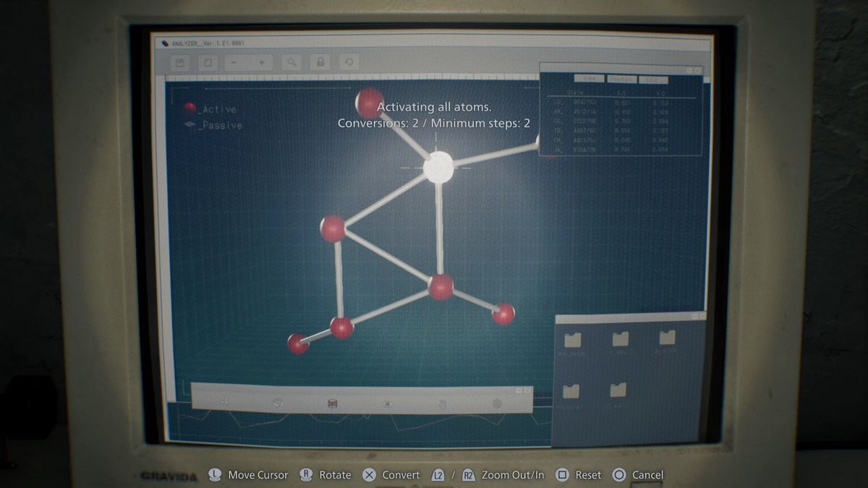Open the bottom-left folder in file window
868x488 pixels.
click(571, 391)
